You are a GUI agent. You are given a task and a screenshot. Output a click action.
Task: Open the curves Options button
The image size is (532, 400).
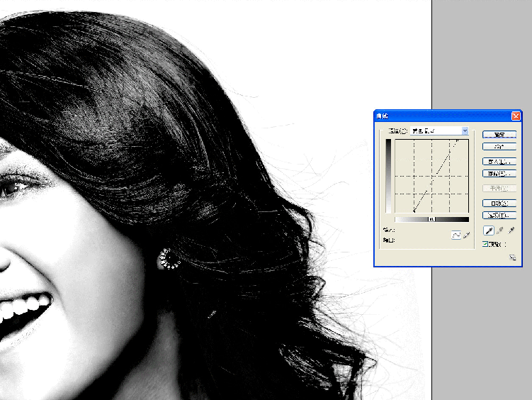499,215
